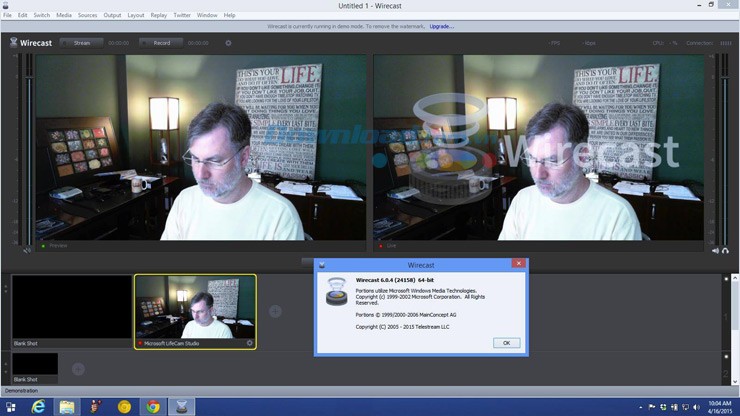Open File Explorer from the taskbar
Viewport: 740px width, 416px height.
[67, 407]
